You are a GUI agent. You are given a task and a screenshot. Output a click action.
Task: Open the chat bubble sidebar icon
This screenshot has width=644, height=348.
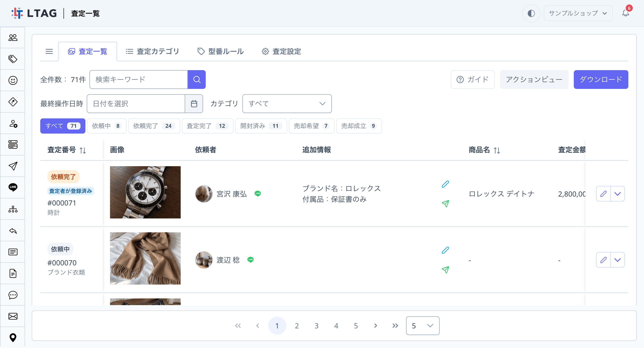(13, 295)
